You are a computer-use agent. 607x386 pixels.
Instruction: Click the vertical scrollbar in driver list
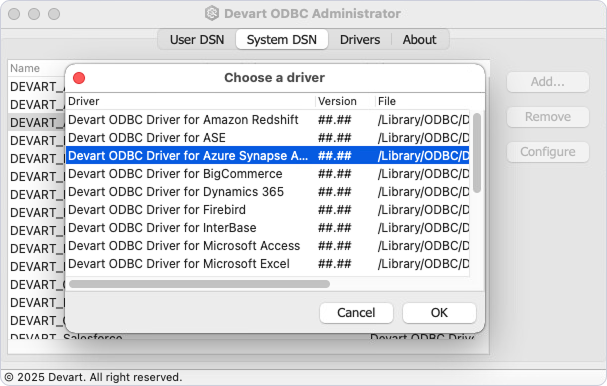[x=477, y=153]
